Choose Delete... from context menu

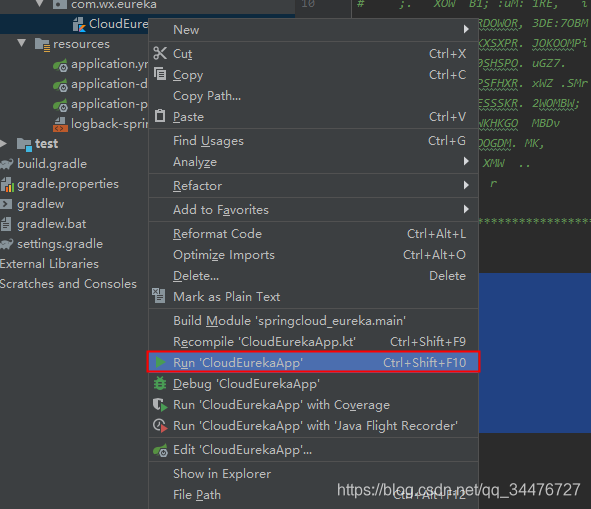click(314, 276)
